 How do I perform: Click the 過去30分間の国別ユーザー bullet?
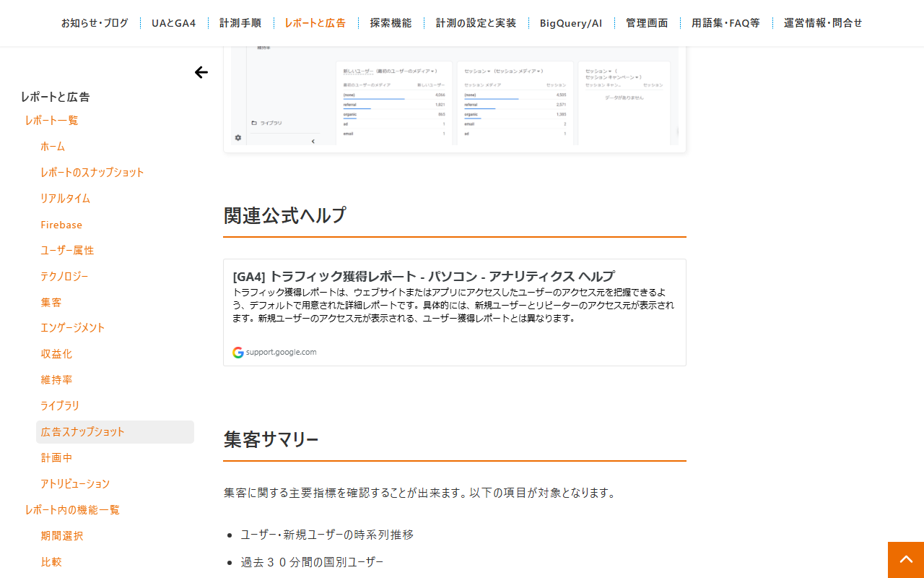click(312, 562)
